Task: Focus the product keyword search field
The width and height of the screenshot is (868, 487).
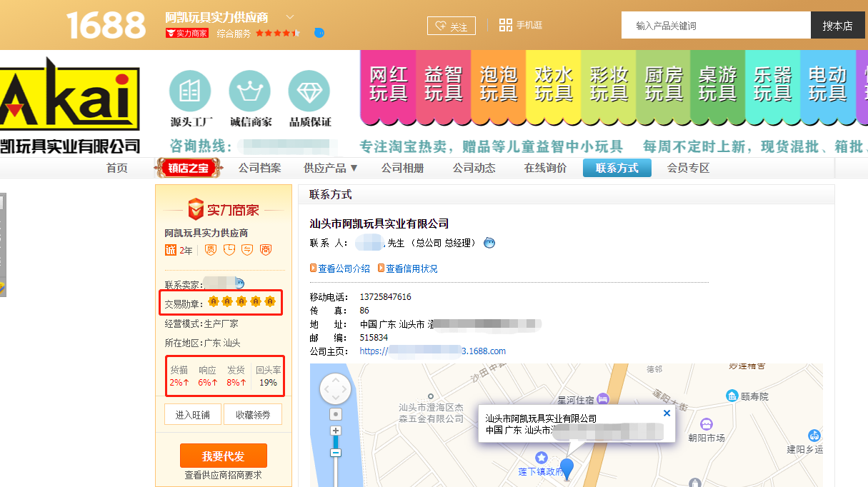Action: click(716, 26)
